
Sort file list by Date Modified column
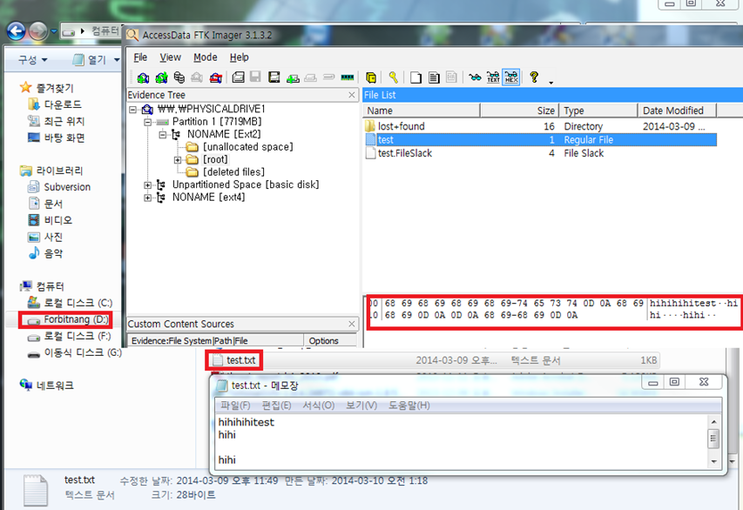click(677, 110)
